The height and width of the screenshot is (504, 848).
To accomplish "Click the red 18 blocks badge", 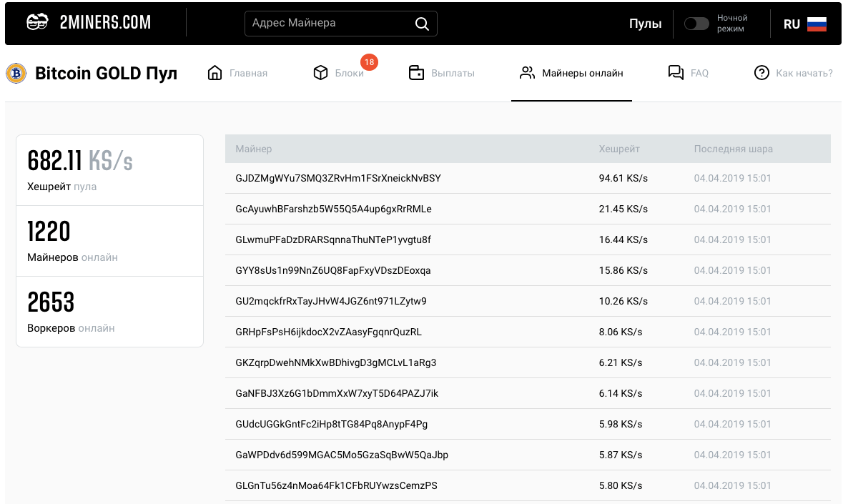I will (369, 62).
